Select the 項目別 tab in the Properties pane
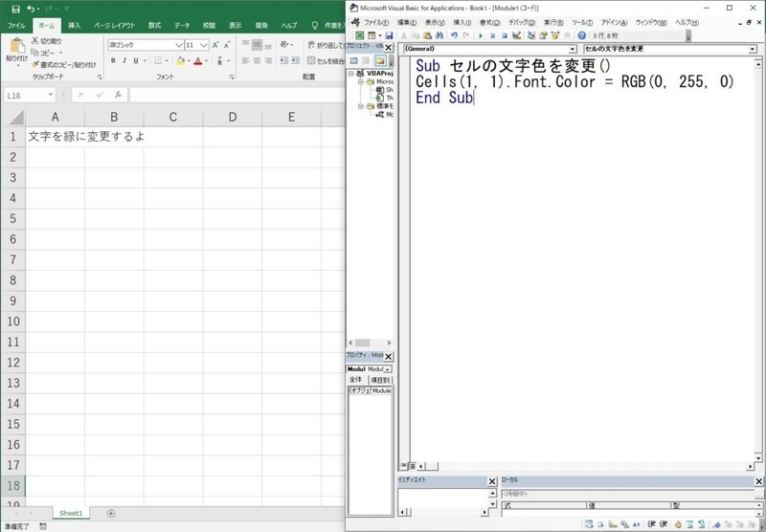This screenshot has width=766, height=532. click(379, 380)
